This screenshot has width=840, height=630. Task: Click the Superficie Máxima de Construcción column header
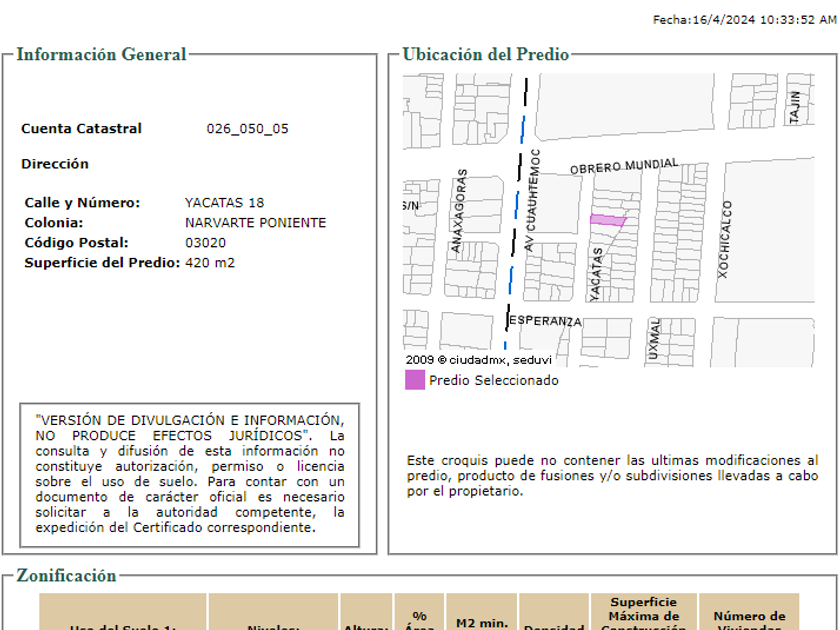(643, 612)
